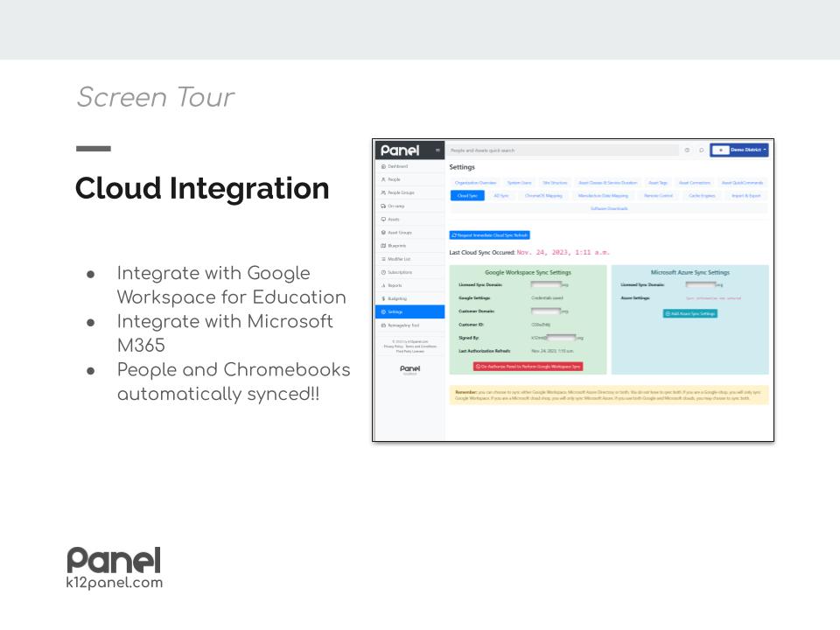Click the chat icon next to Demo District

point(701,150)
